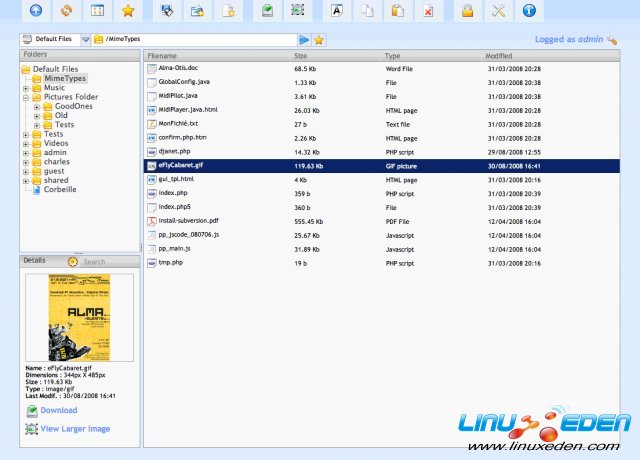Click the View Larger Image link
Screen dimensions: 640x460
[75, 429]
